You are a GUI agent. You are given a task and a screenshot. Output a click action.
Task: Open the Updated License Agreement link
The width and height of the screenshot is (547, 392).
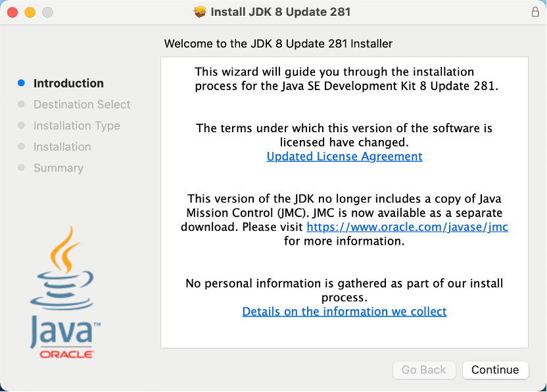[x=344, y=157]
